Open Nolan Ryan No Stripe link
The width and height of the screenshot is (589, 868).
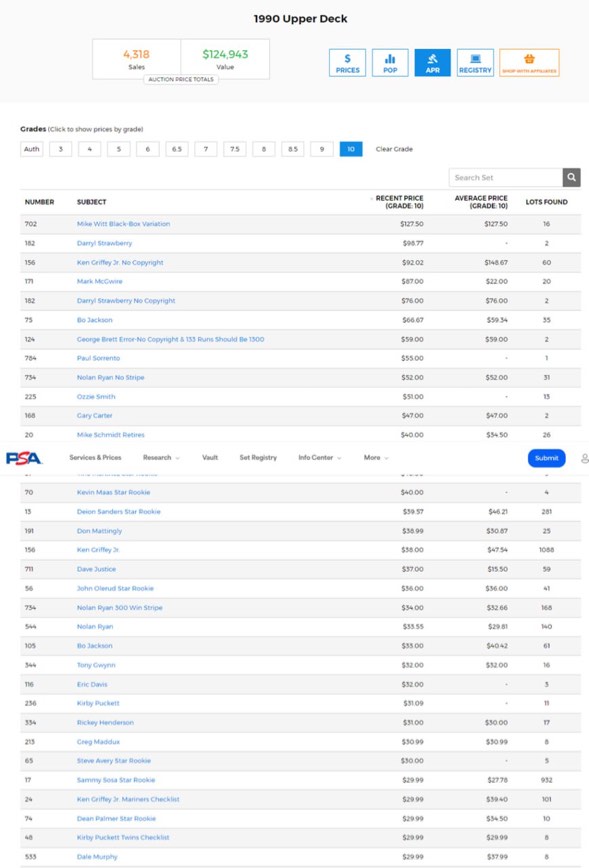110,378
